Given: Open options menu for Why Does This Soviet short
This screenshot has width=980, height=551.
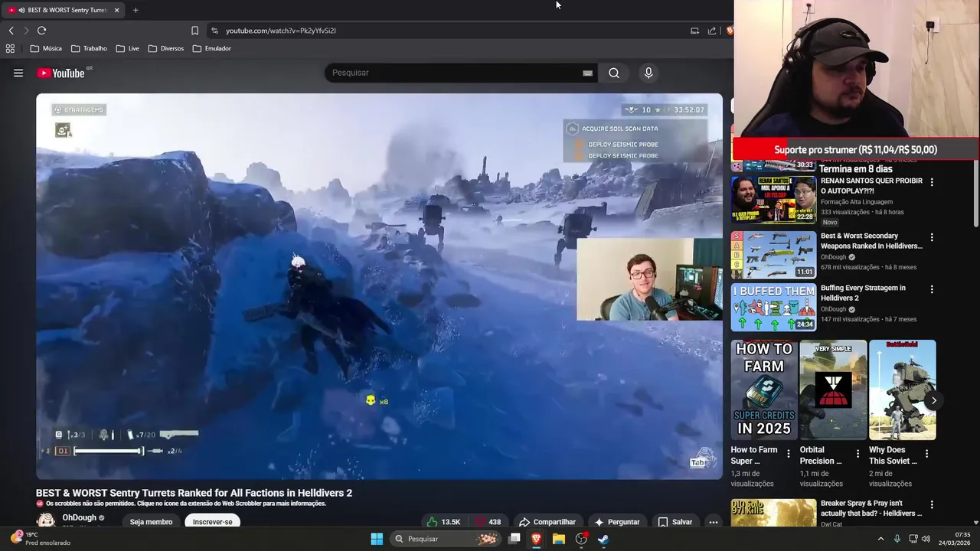Looking at the screenshot, I should point(926,453).
